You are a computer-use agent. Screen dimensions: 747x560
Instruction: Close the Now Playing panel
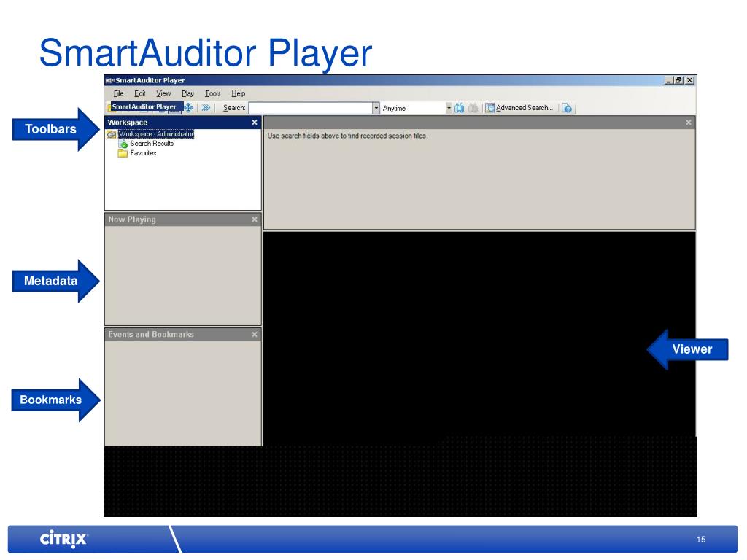tap(255, 219)
